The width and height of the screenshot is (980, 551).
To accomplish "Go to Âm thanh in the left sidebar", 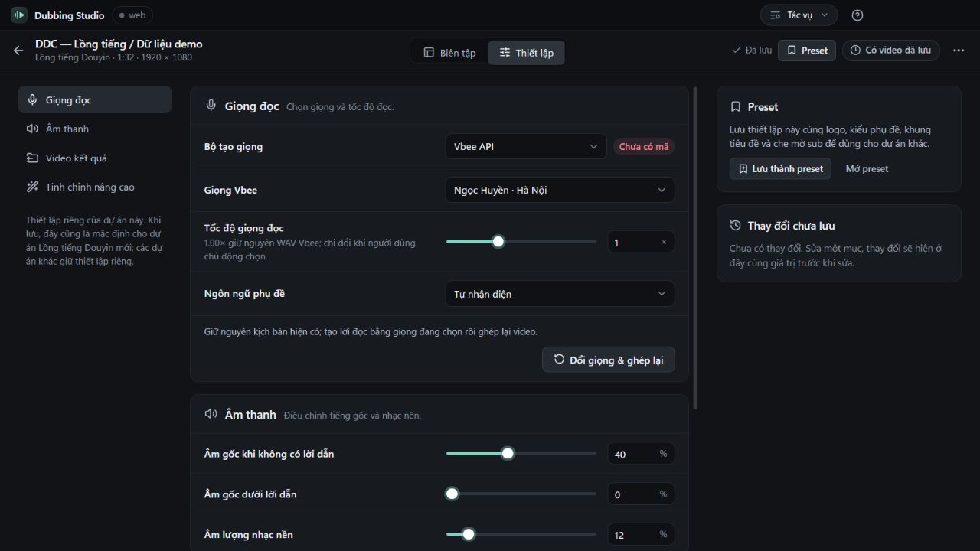I will (95, 129).
